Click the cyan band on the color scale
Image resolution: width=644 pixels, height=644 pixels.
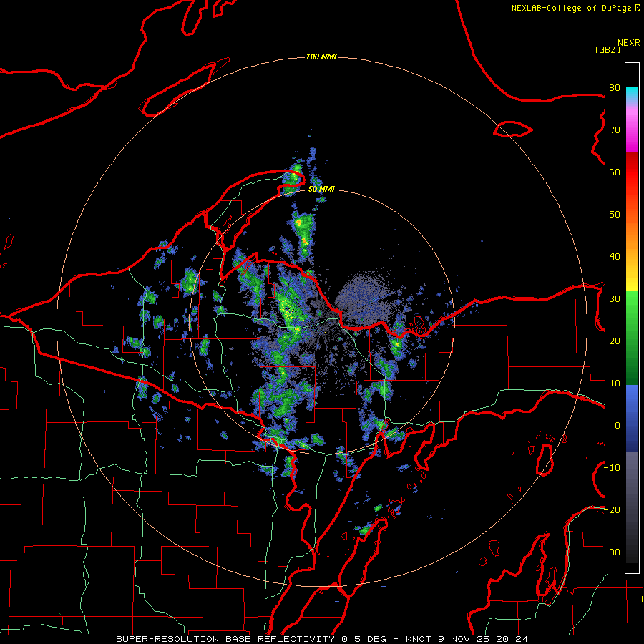coord(632,94)
